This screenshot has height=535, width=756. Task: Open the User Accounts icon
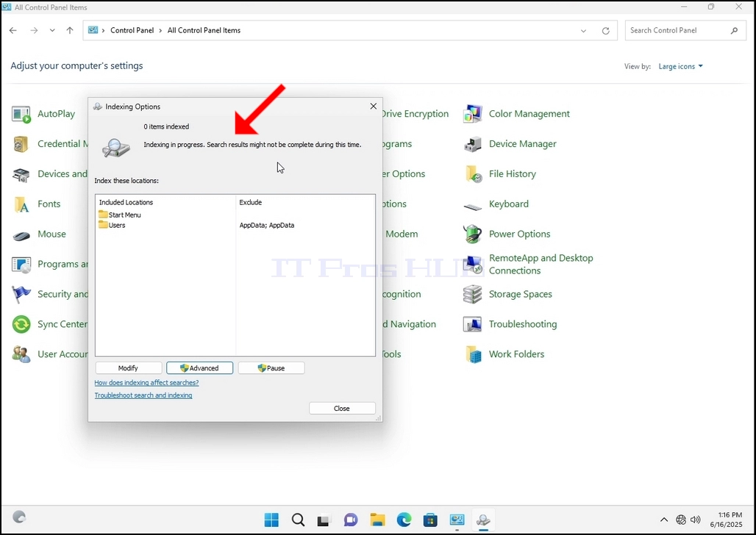21,354
